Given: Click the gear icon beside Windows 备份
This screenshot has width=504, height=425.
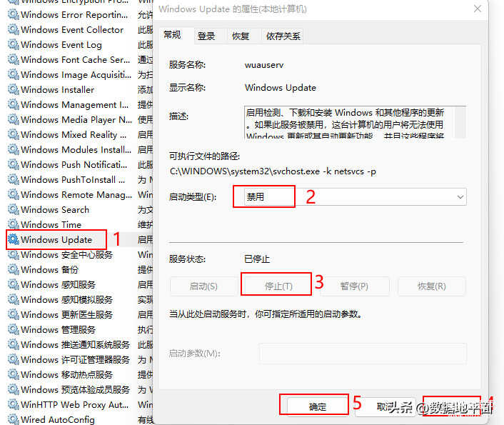Looking at the screenshot, I should click(13, 269).
